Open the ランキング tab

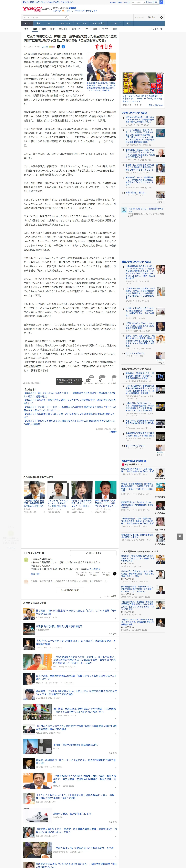point(115,24)
